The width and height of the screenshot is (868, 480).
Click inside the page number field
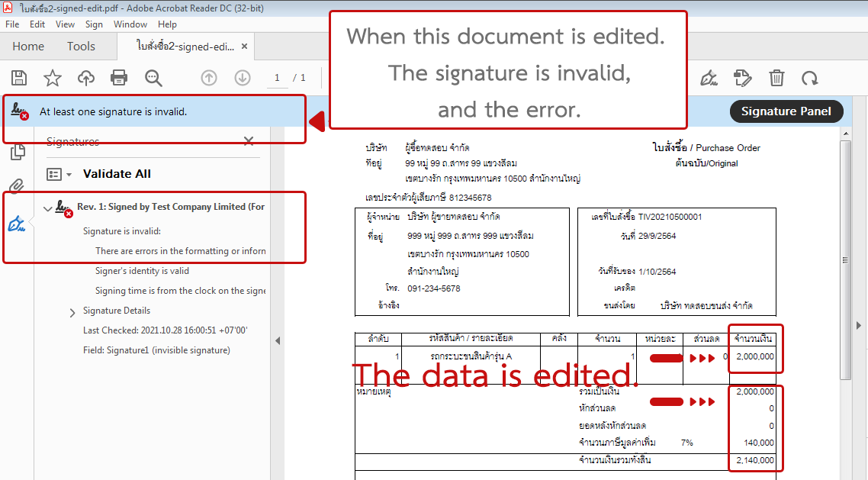(x=275, y=77)
